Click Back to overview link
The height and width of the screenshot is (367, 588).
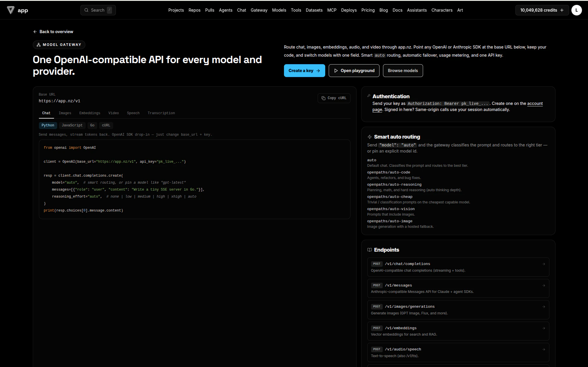tap(53, 32)
